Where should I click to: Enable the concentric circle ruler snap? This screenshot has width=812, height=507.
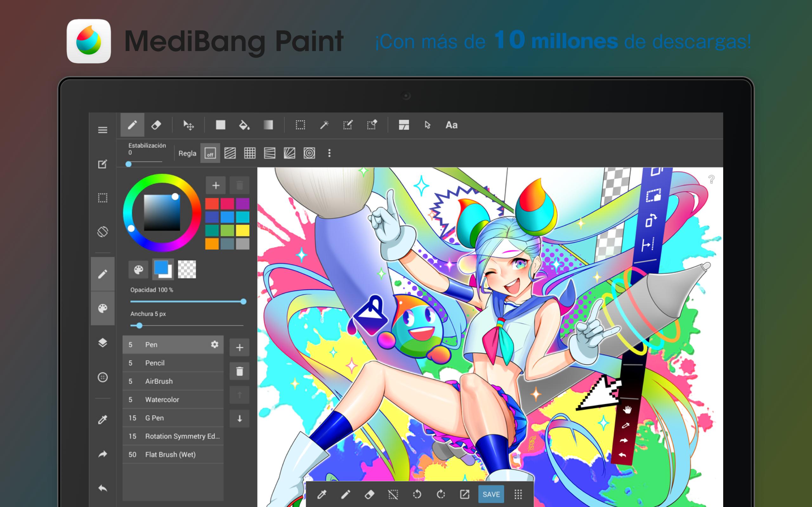pyautogui.click(x=309, y=154)
